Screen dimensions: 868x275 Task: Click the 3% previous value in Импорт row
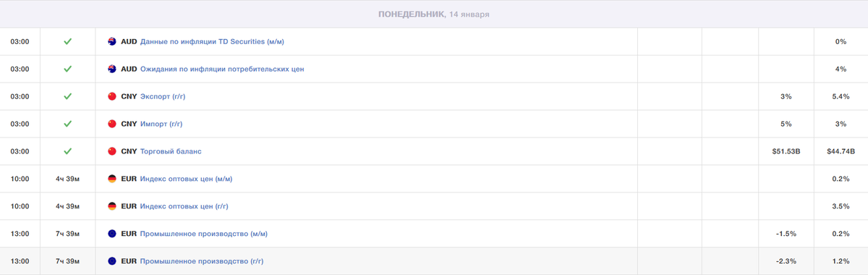point(841,124)
